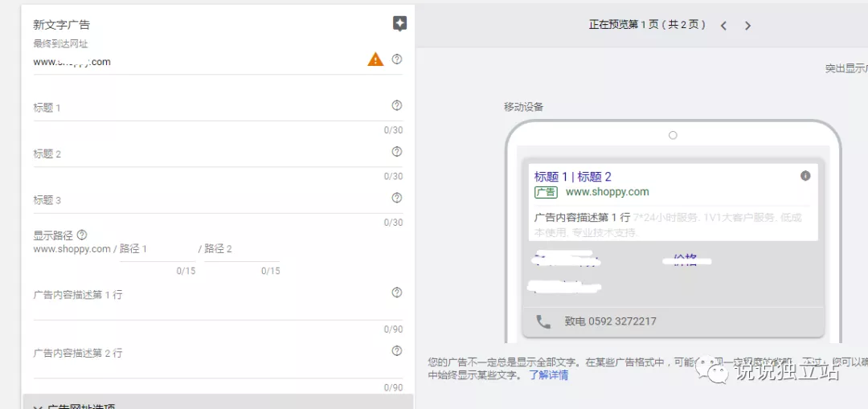868x409 pixels.
Task: Go to previous preview page arrow
Action: click(723, 26)
